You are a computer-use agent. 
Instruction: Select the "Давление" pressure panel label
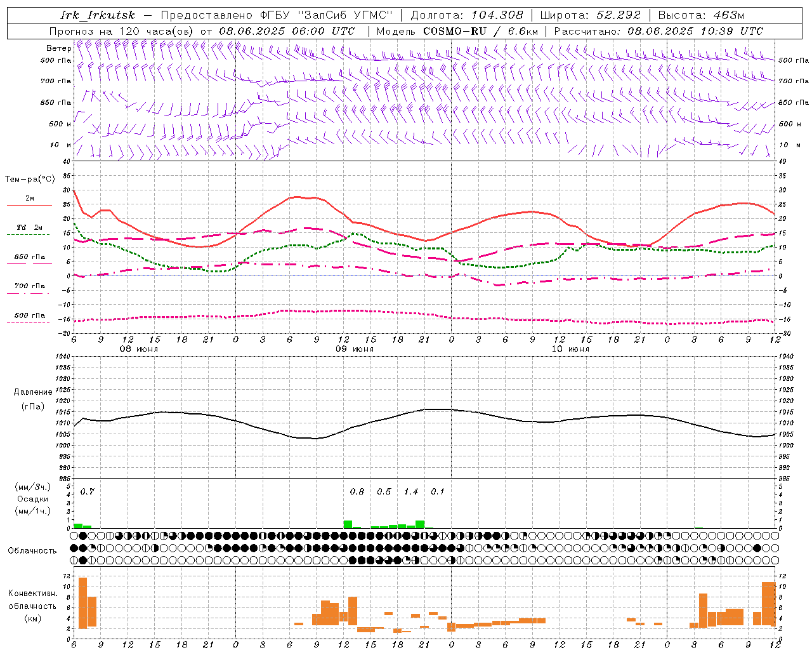32,392
